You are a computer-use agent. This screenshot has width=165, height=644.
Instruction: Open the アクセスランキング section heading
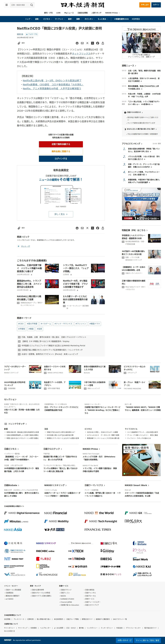pyautogui.click(x=132, y=144)
